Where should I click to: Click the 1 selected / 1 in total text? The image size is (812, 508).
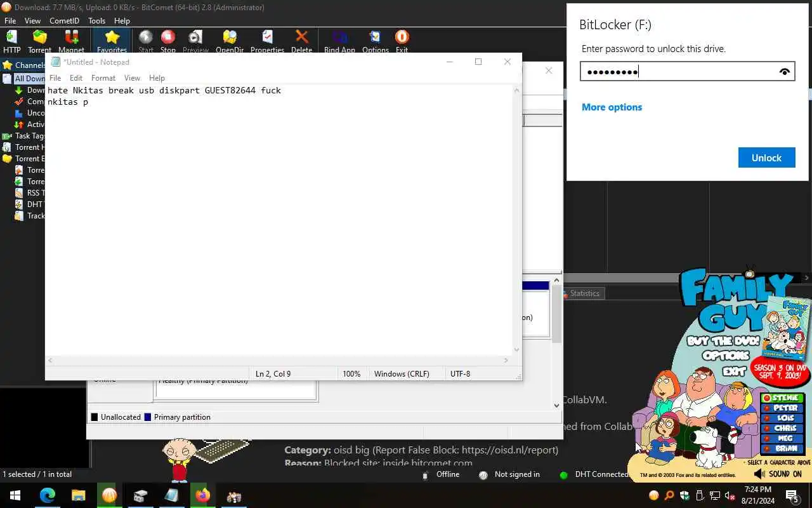pos(37,474)
